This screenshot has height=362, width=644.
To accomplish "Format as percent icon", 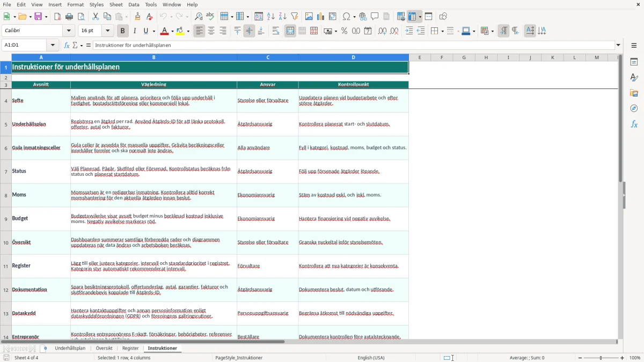I will pyautogui.click(x=344, y=31).
